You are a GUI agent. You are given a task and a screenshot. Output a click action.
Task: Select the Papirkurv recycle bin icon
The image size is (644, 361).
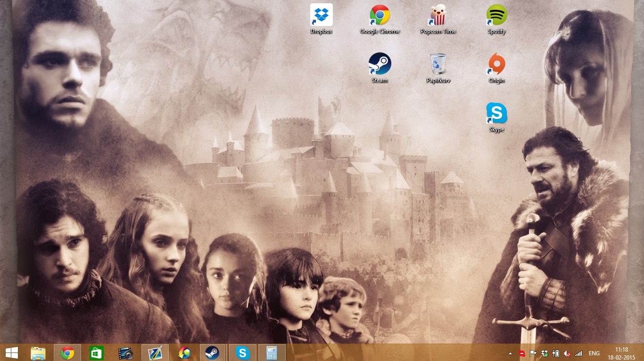[x=438, y=68]
